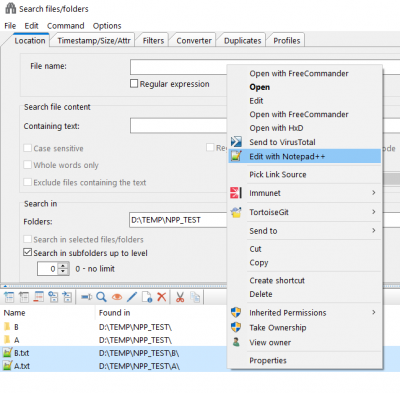
Task: Switch to the Duplicates tab
Action: tap(242, 41)
